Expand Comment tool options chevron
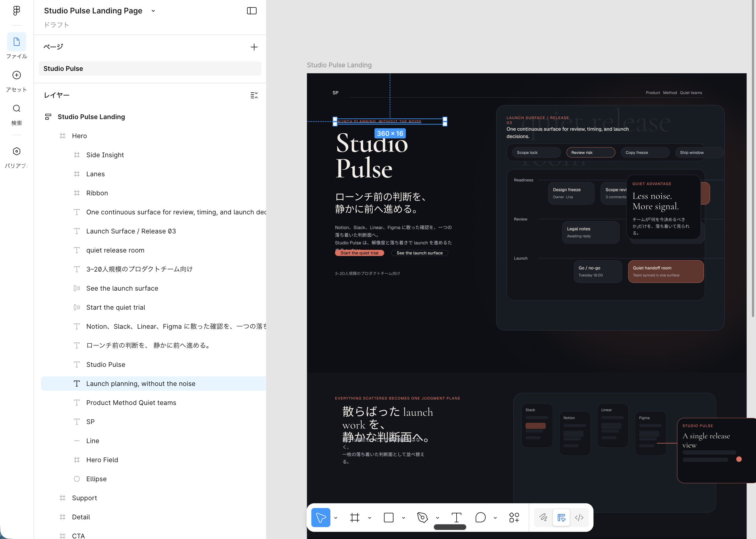 (x=495, y=518)
